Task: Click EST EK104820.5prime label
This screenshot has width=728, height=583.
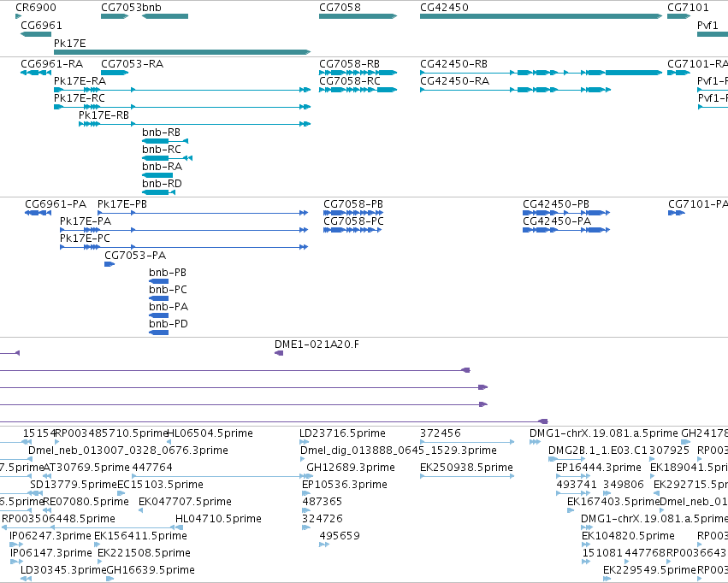Action: coord(628,536)
